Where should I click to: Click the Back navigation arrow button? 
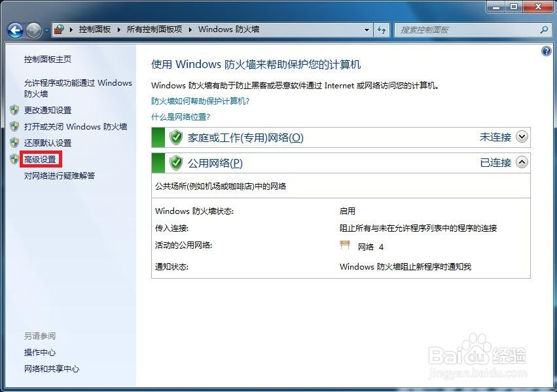click(15, 31)
